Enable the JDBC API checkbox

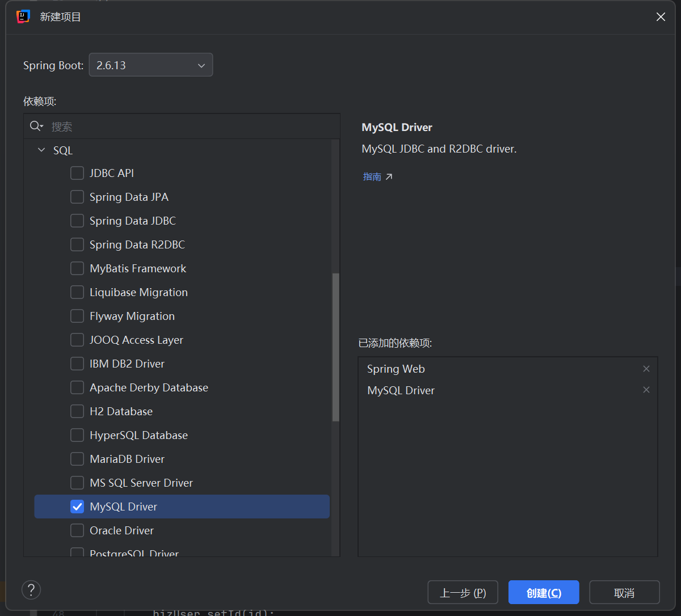[x=77, y=173]
